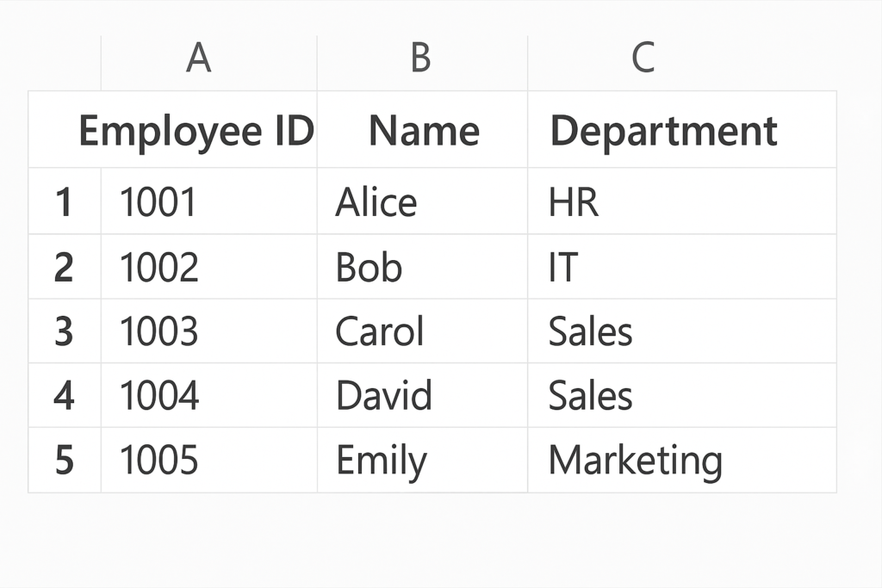Select row number 1
This screenshot has width=882, height=588.
pos(64,202)
